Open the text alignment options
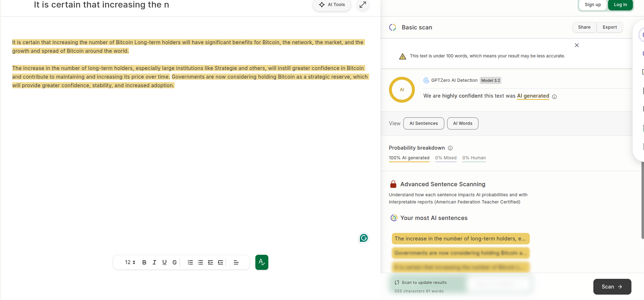 [x=236, y=262]
